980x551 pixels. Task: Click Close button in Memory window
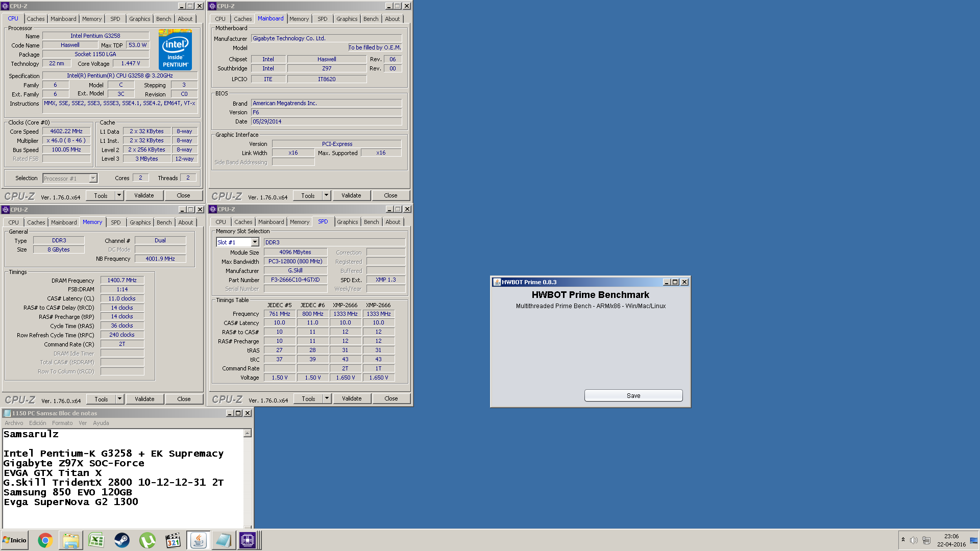pyautogui.click(x=184, y=399)
